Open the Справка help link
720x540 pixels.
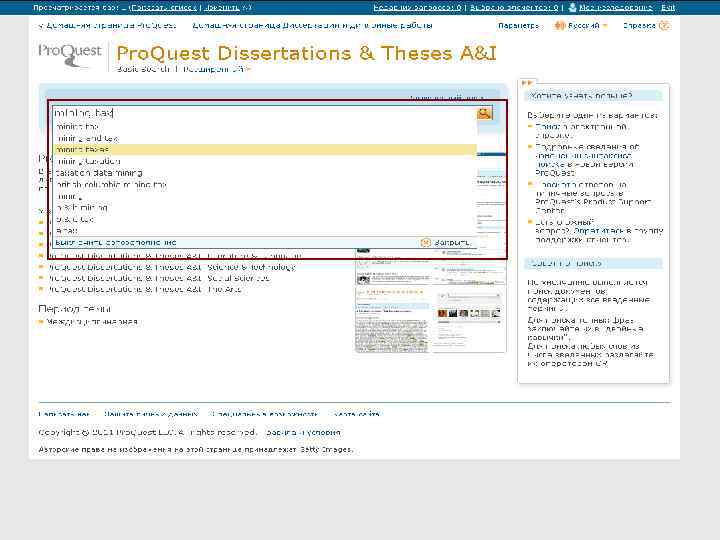point(639,26)
